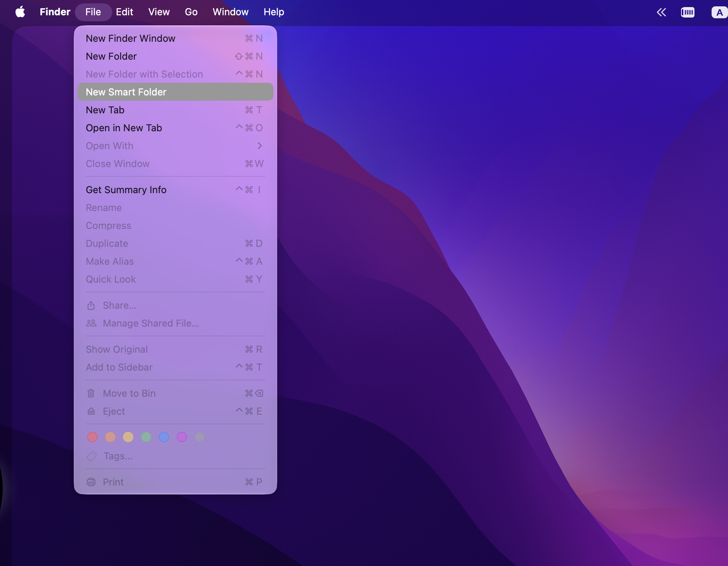Select Close Window
The height and width of the screenshot is (566, 728).
(175, 164)
